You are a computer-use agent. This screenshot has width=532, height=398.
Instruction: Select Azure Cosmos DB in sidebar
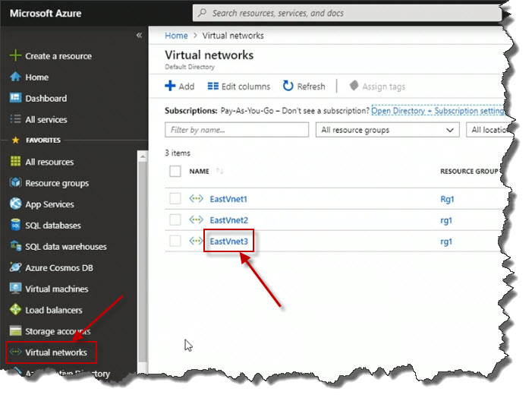(x=59, y=268)
